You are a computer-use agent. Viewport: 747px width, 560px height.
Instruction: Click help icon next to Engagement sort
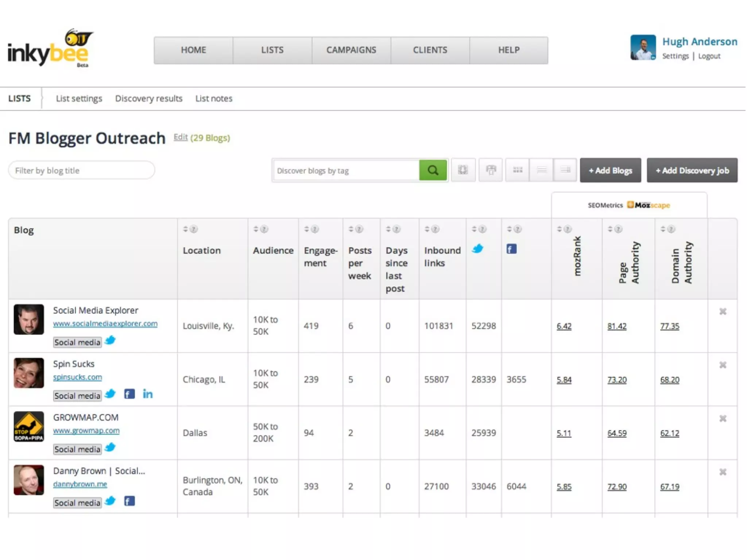coord(315,229)
